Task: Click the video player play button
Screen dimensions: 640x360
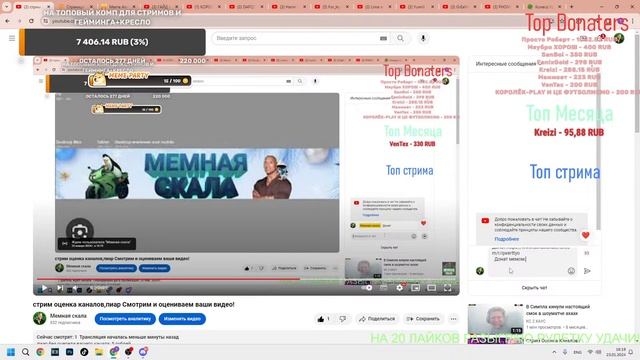Action: [44, 288]
